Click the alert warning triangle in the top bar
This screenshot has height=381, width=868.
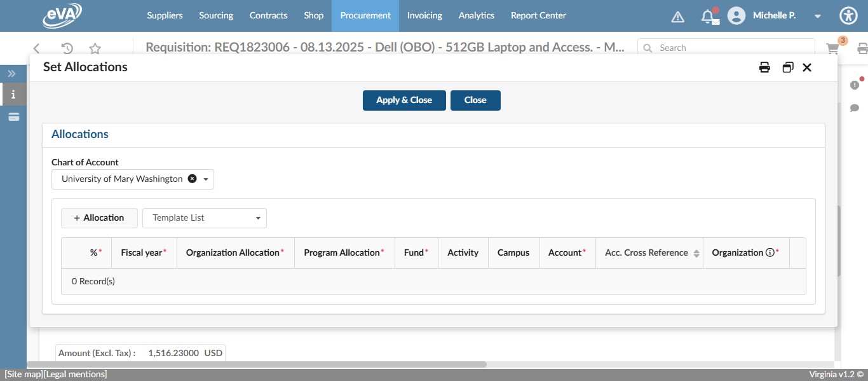click(677, 16)
